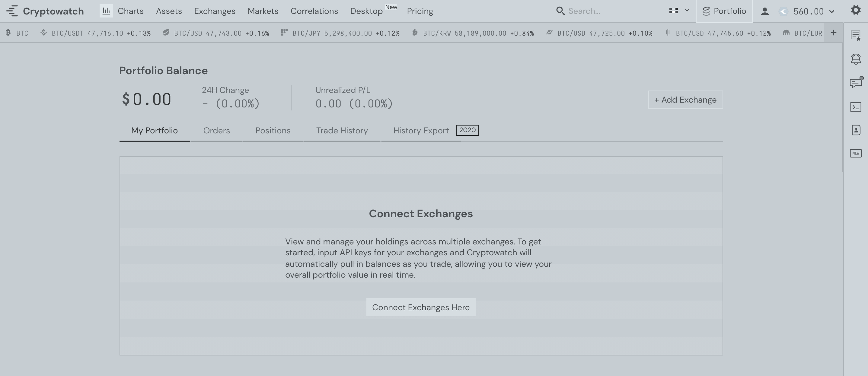The image size is (868, 376).
Task: Switch to the History Export tab
Action: click(x=421, y=131)
